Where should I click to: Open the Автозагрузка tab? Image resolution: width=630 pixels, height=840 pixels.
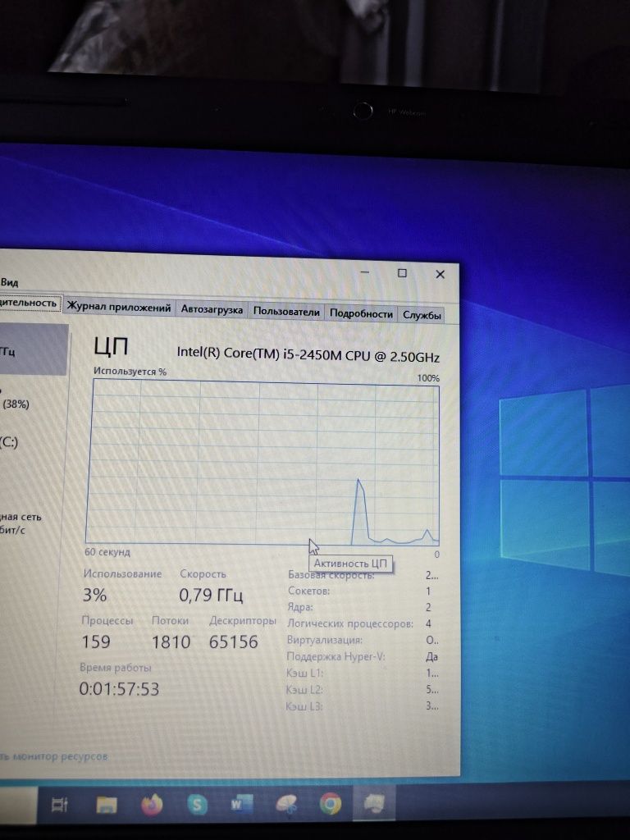tap(212, 309)
